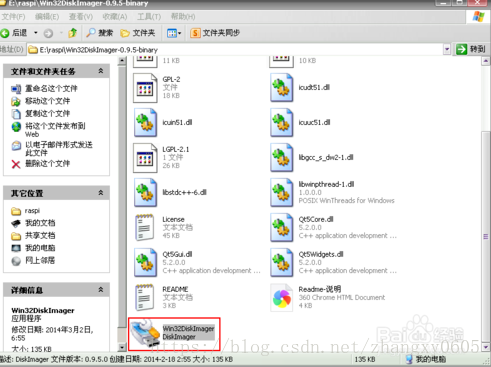Image resolution: width=491 pixels, height=367 pixels.
Task: Click the 文件夹同步 toolbar button
Action: (215, 33)
